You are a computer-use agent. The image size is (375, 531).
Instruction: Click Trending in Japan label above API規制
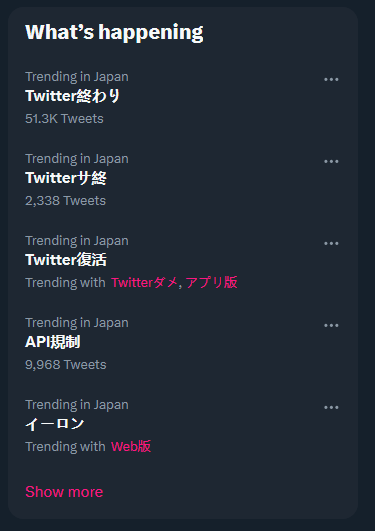pyautogui.click(x=77, y=322)
